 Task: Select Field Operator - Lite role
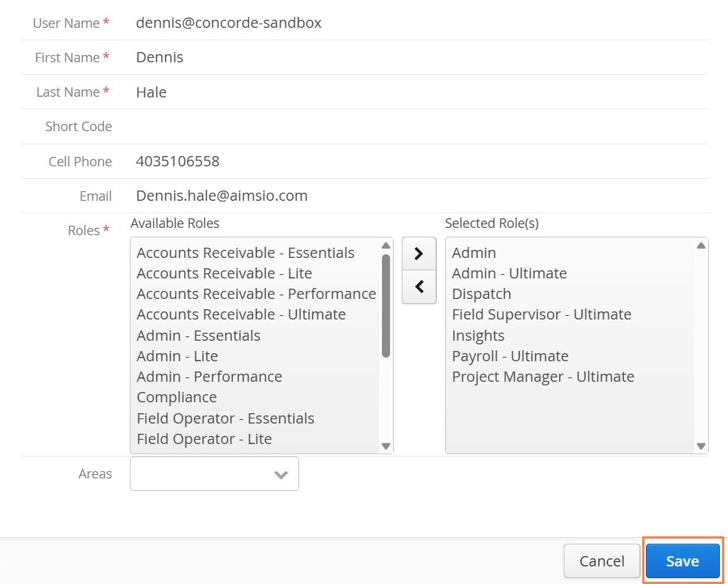click(205, 439)
